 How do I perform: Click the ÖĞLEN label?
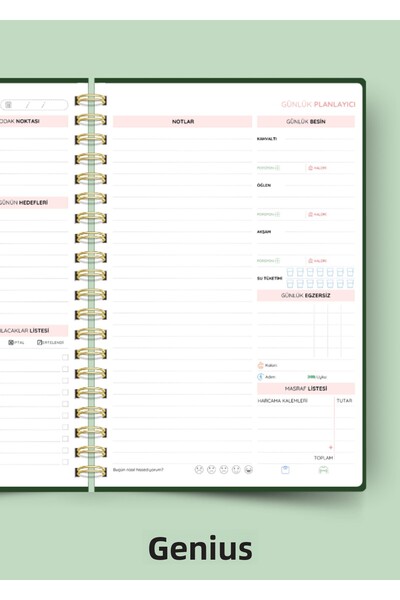[x=264, y=185]
